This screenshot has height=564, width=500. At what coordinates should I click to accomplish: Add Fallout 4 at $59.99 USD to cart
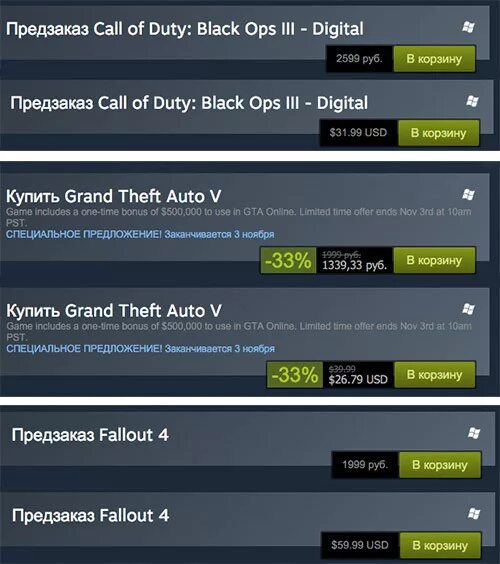[x=440, y=545]
